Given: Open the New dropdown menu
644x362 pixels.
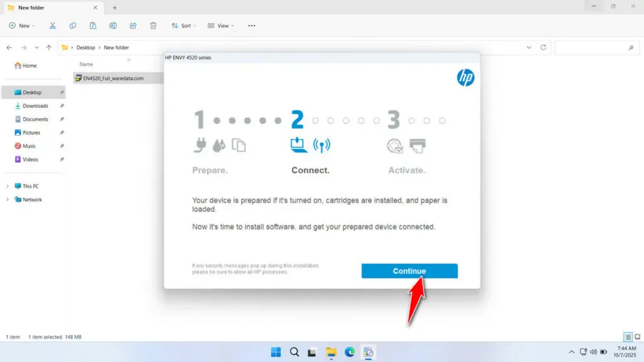Looking at the screenshot, I should coord(22,26).
